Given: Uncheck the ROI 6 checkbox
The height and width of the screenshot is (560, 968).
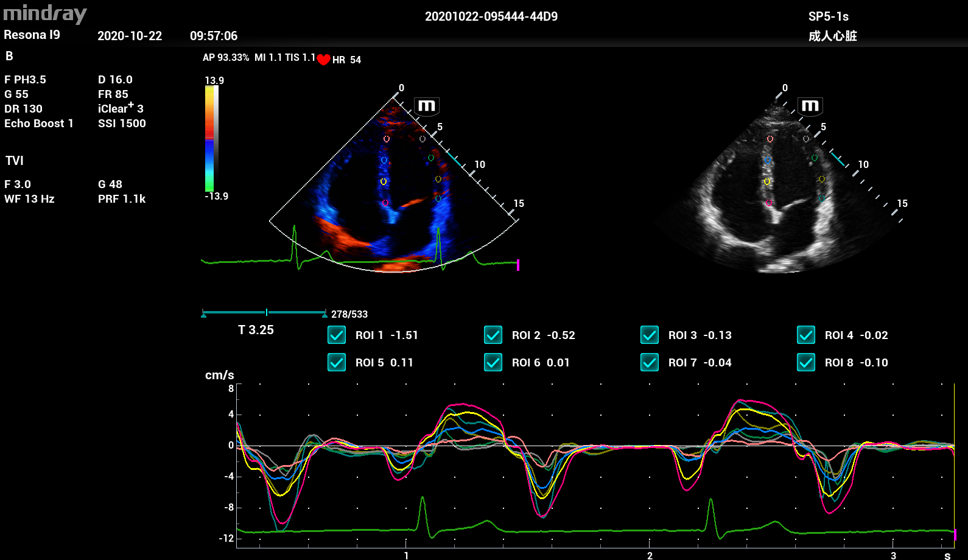Looking at the screenshot, I should coord(493,363).
